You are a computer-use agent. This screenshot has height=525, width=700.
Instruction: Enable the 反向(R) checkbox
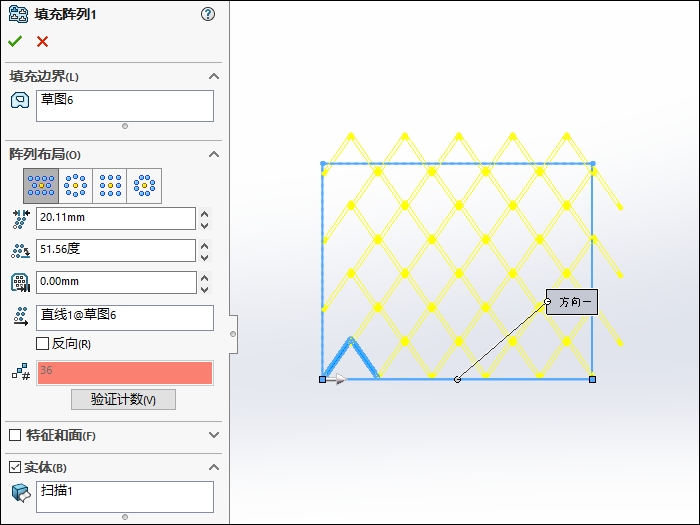coord(42,344)
